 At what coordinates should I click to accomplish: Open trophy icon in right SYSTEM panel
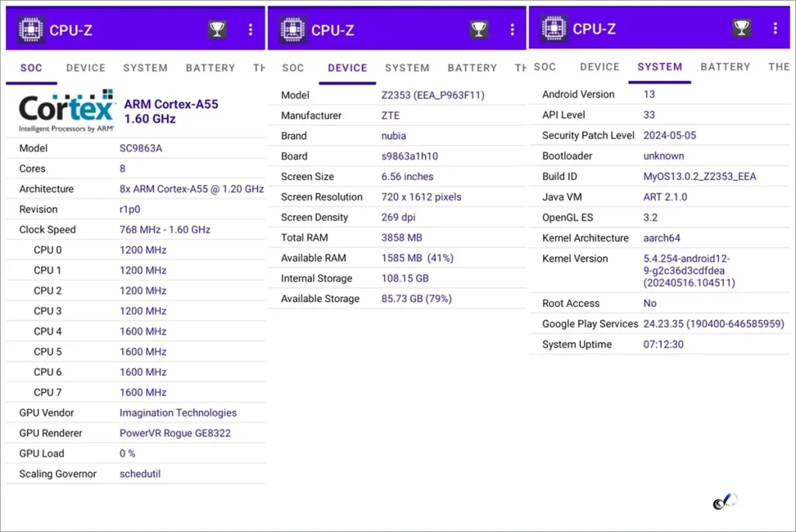(x=742, y=28)
